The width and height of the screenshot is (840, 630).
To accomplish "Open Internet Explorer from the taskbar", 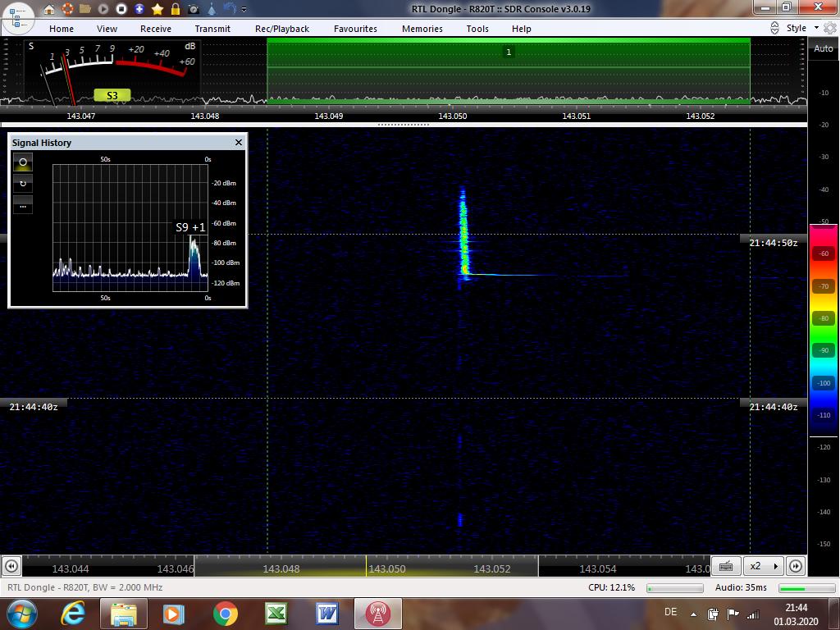I will [x=73, y=614].
